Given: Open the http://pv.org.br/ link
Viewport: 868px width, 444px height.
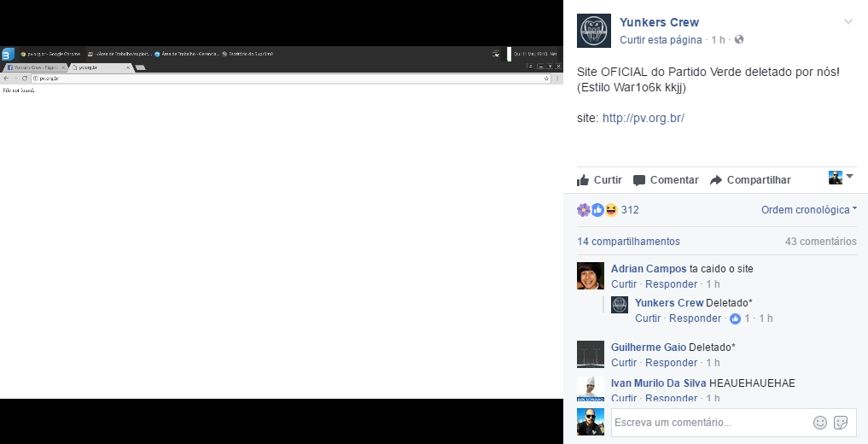Looking at the screenshot, I should point(644,118).
